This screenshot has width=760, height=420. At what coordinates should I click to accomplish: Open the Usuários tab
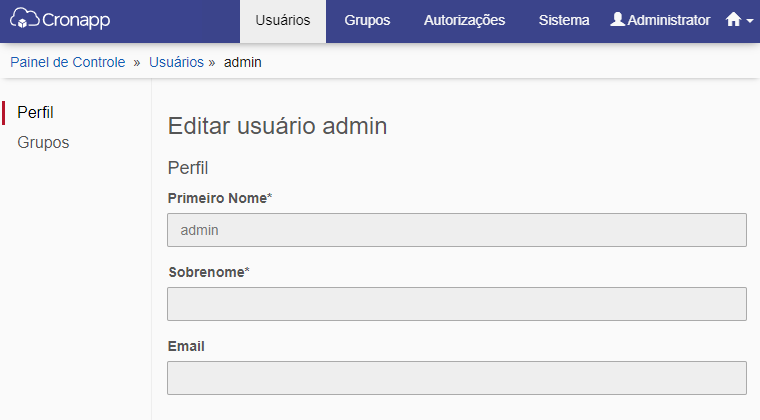pos(283,20)
